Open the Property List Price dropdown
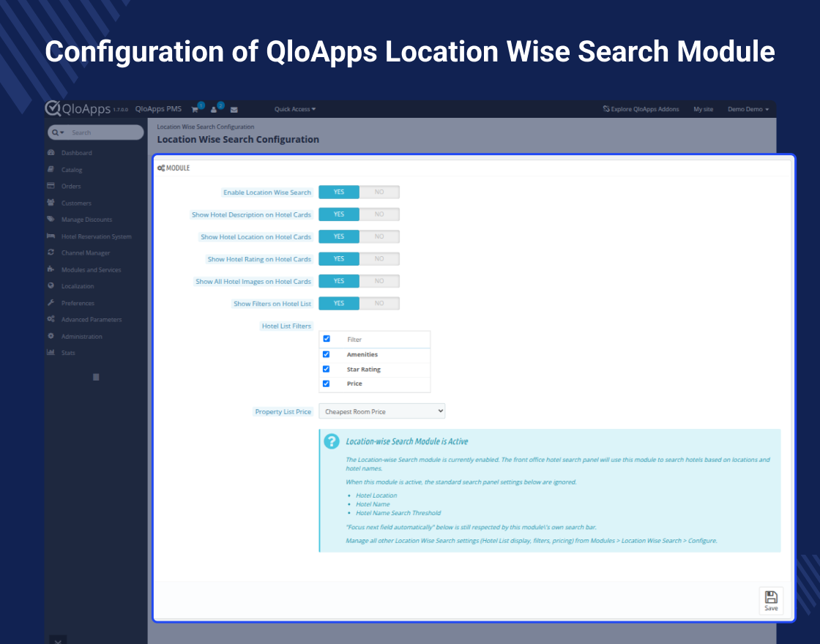Viewport: 820px width, 644px height. 381,411
